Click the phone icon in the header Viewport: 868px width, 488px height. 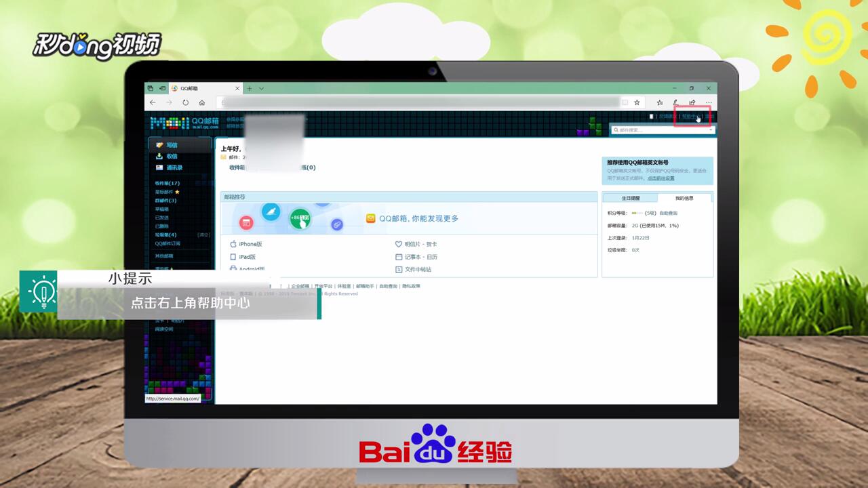pyautogui.click(x=652, y=117)
